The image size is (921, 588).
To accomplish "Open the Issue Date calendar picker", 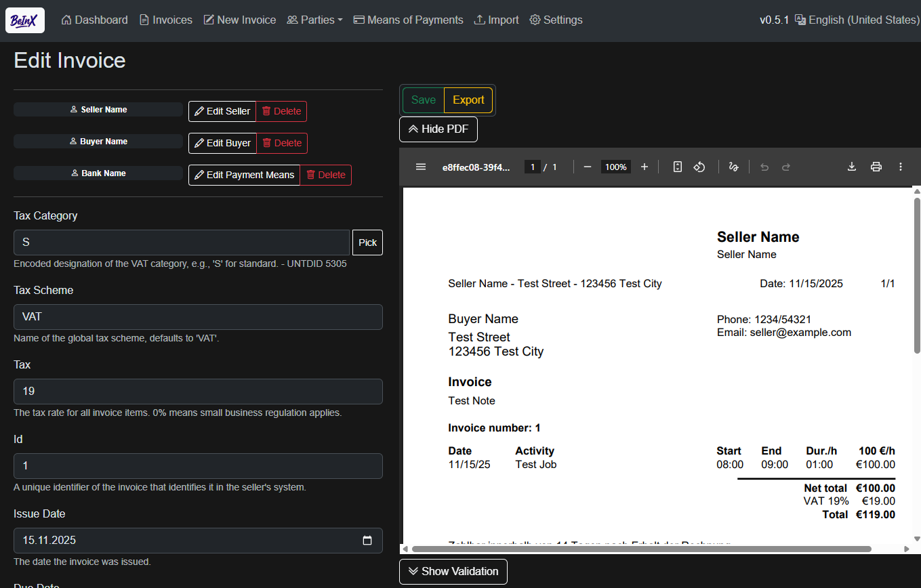I will tap(367, 540).
